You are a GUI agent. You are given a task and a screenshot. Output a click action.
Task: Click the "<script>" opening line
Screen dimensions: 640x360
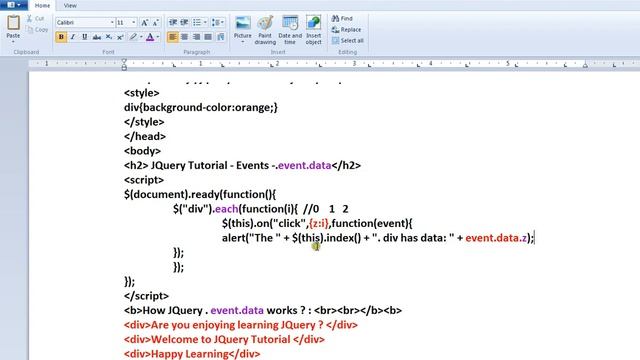tap(144, 180)
